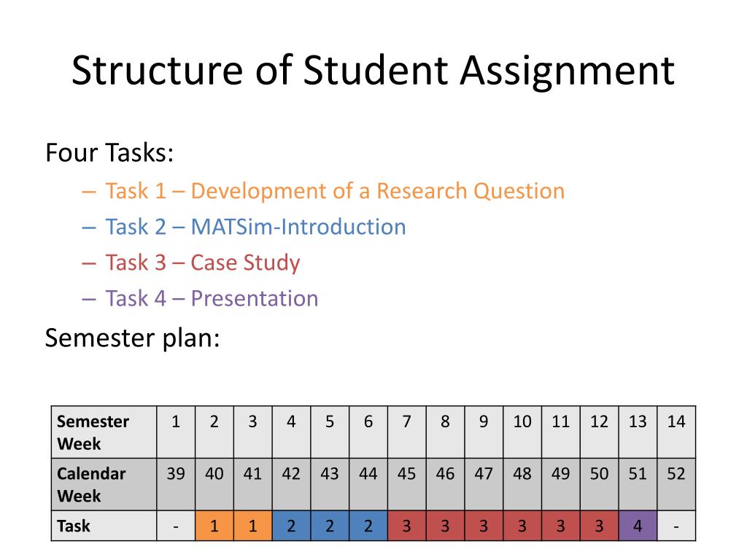
Task: Click semester week 14 cell
Action: [676, 432]
